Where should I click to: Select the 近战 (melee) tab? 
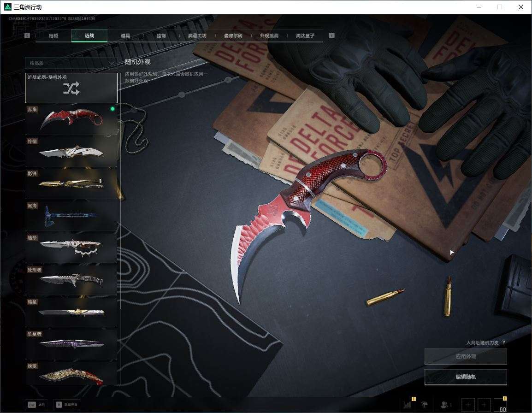tap(89, 35)
